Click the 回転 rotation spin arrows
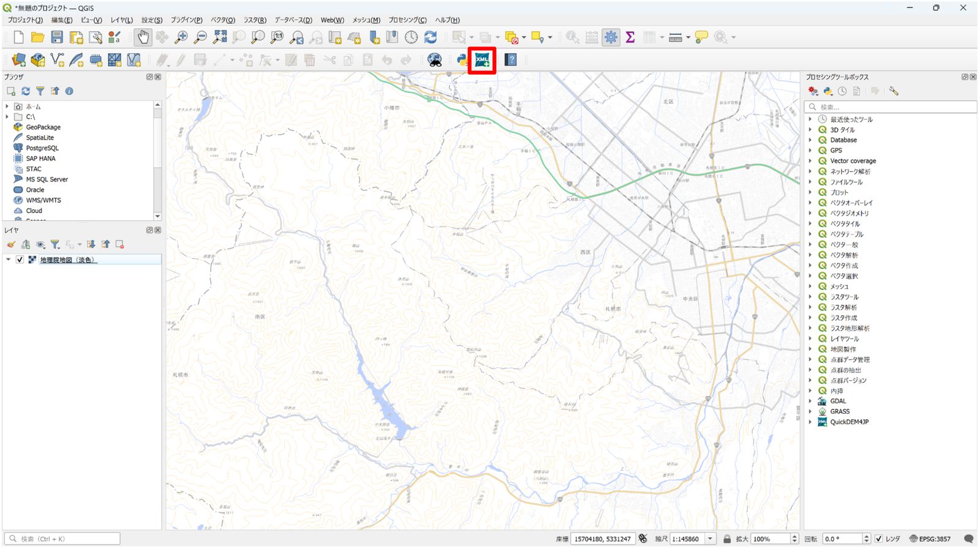This screenshot has width=980, height=549. click(x=866, y=539)
